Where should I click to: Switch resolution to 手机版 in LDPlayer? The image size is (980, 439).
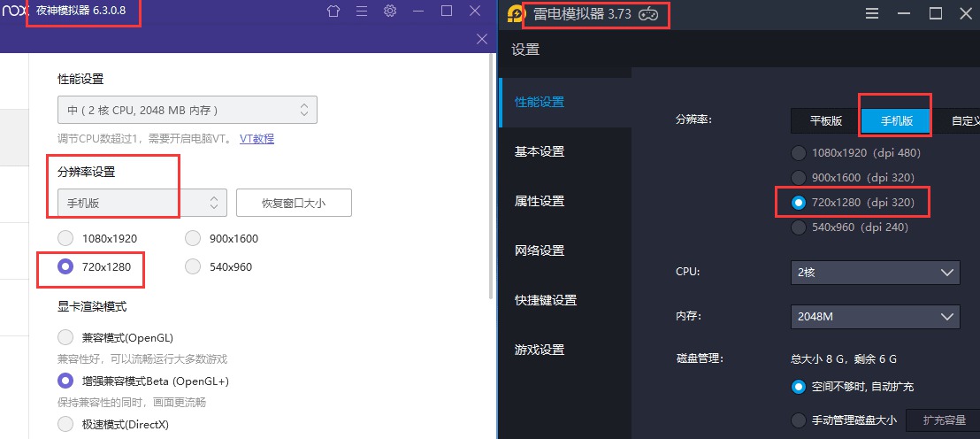[896, 121]
